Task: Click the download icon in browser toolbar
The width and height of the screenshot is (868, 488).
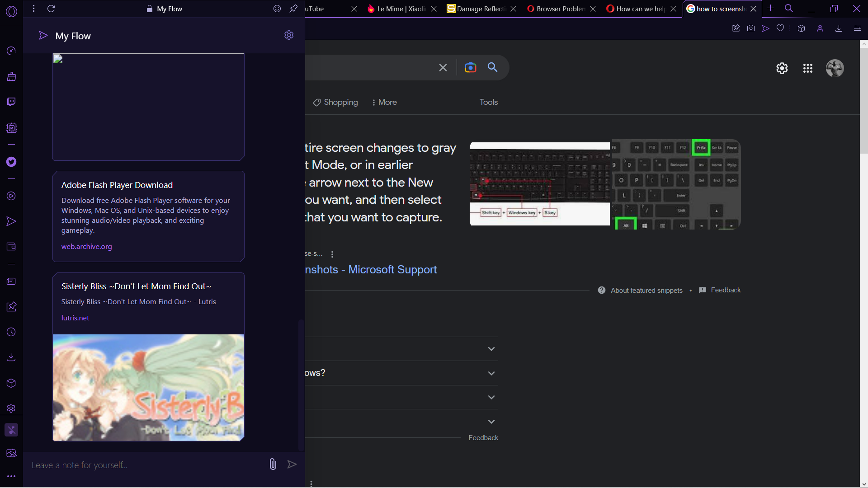Action: point(838,28)
